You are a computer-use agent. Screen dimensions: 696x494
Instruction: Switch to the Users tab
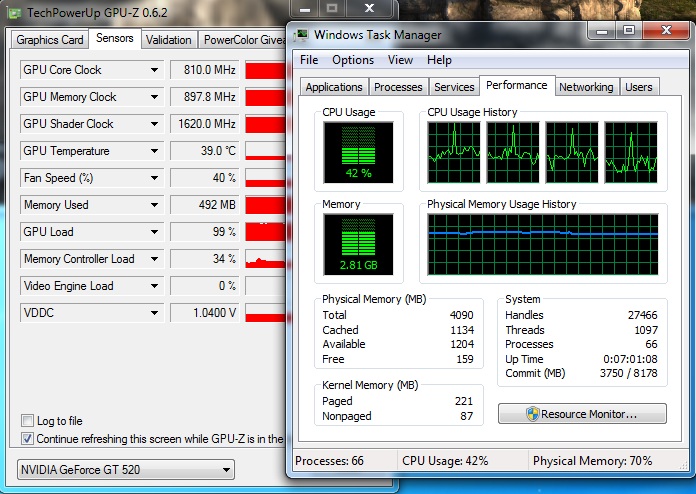pos(639,87)
